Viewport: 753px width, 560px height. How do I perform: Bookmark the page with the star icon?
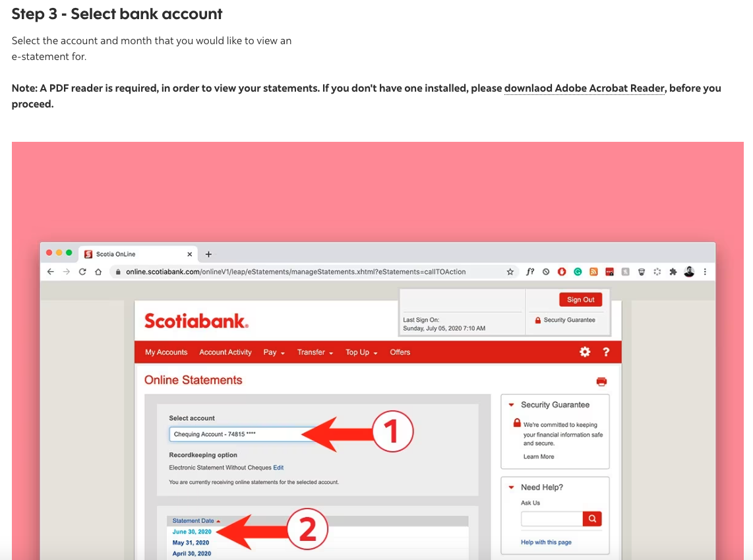[510, 272]
